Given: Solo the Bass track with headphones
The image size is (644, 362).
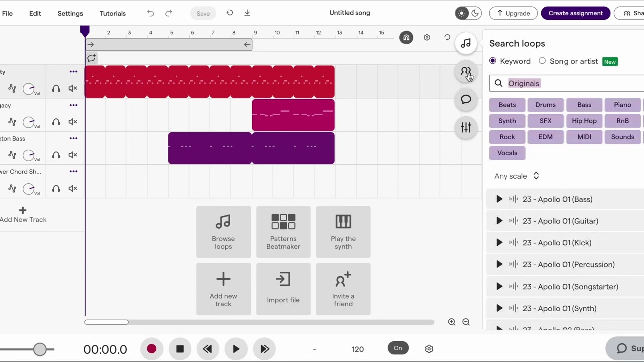Looking at the screenshot, I should tap(56, 155).
